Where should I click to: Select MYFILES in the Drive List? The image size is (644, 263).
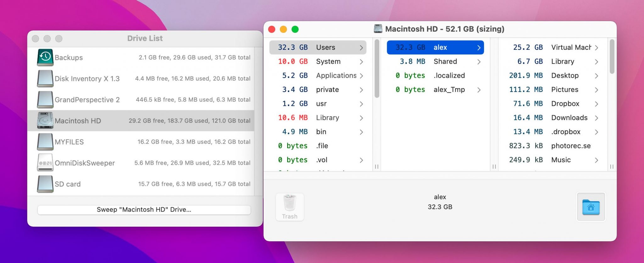[141, 142]
